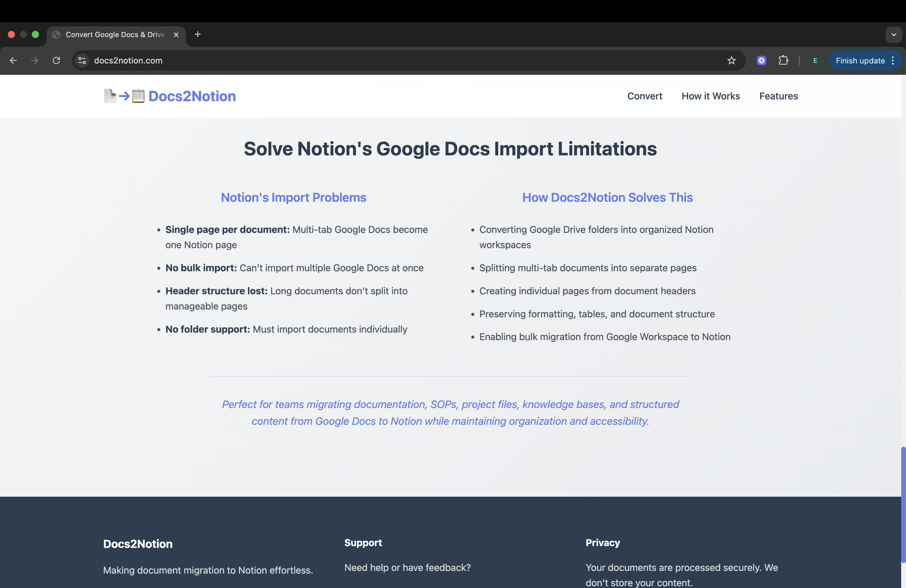Click 'Making document migration to Notion effortless.'

tap(208, 570)
